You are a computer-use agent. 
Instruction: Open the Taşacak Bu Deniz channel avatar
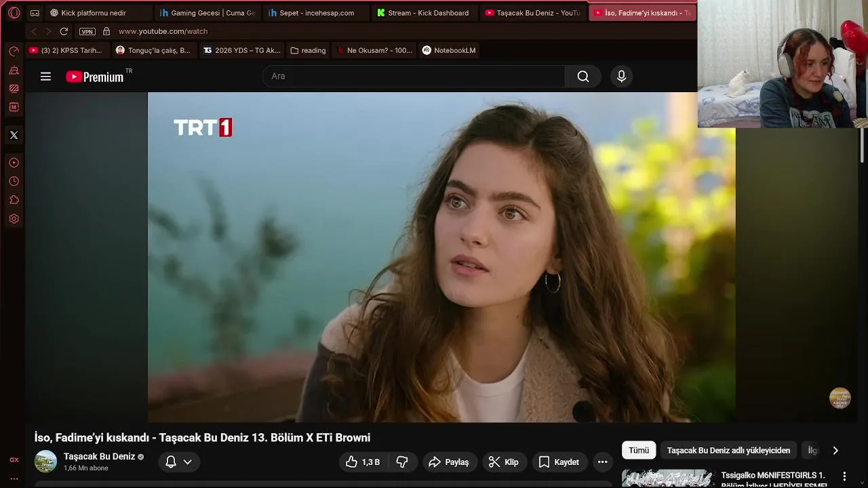(45, 461)
